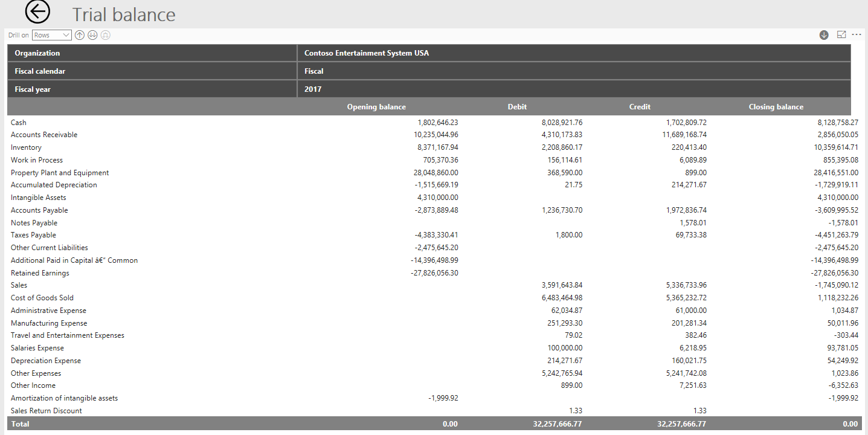Click go to next level double-arrow icon

(92, 35)
